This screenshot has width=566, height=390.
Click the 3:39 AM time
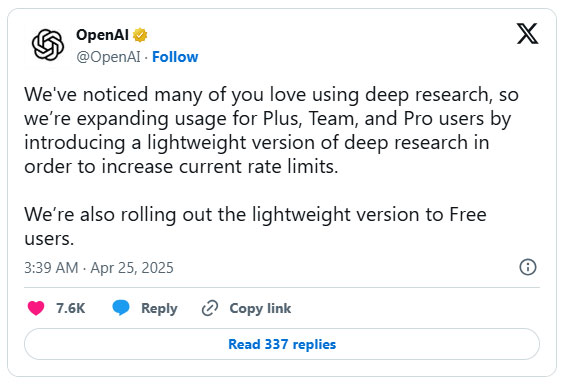51,268
